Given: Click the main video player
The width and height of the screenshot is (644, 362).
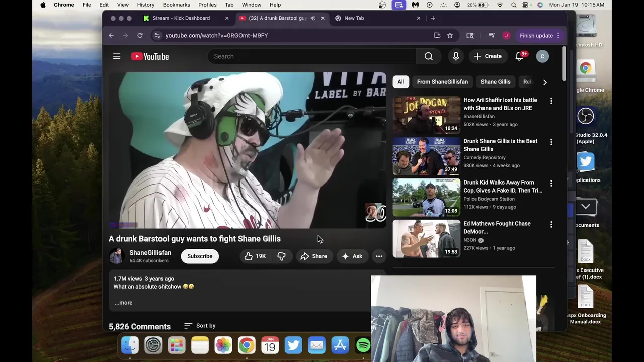Looking at the screenshot, I should (248, 150).
